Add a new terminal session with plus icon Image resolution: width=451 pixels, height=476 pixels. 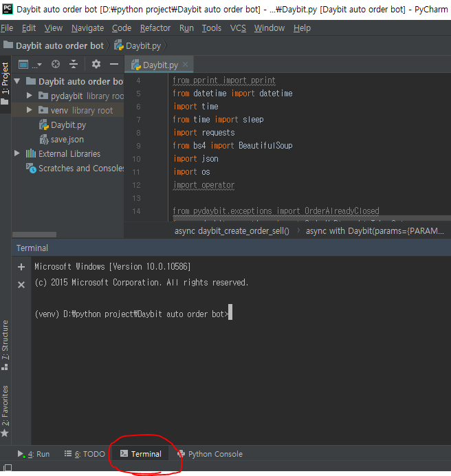pyautogui.click(x=21, y=267)
